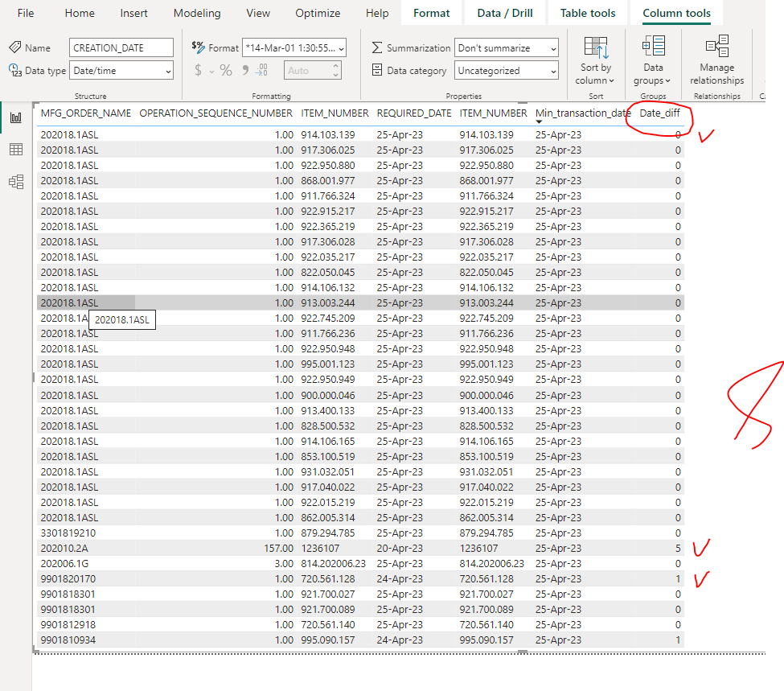Click cell with order 3301819210
Screen dimensions: 784x691
coord(68,533)
